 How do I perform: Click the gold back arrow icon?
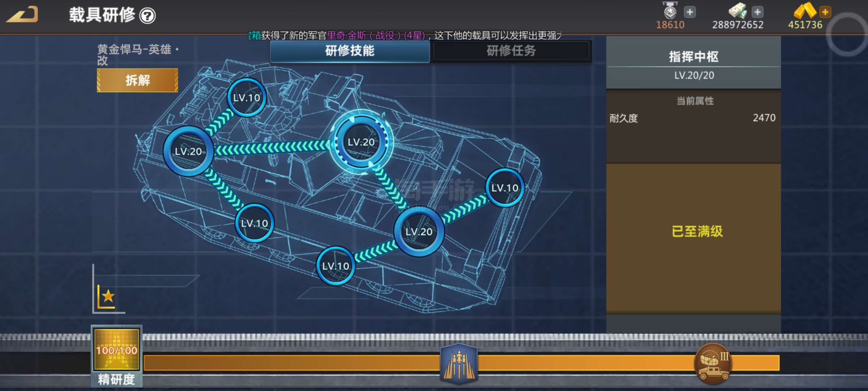[22, 15]
